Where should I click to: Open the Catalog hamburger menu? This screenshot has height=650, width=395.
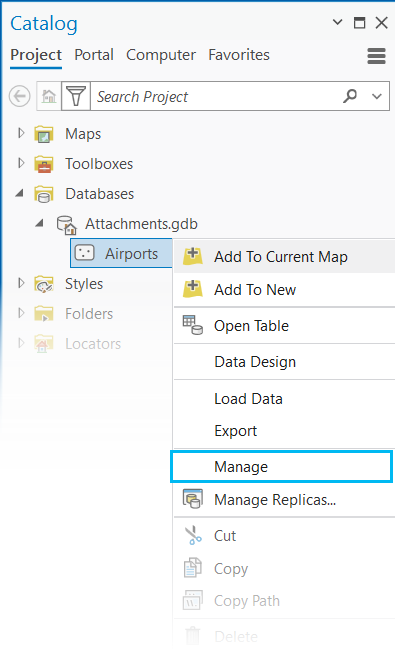pos(376,56)
